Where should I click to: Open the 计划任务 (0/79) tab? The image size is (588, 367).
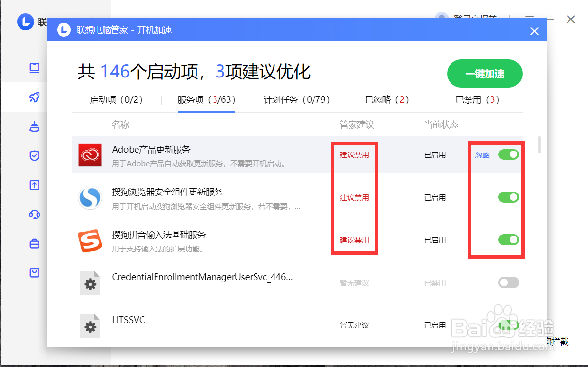297,100
